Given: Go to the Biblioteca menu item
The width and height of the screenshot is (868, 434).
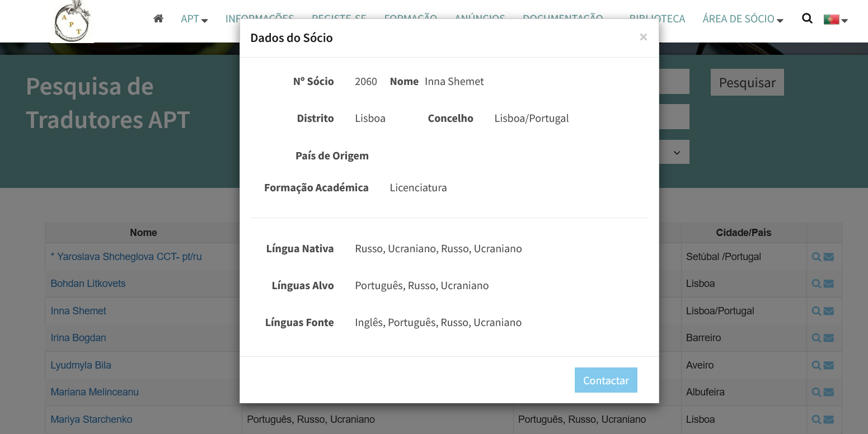Looking at the screenshot, I should 658,19.
